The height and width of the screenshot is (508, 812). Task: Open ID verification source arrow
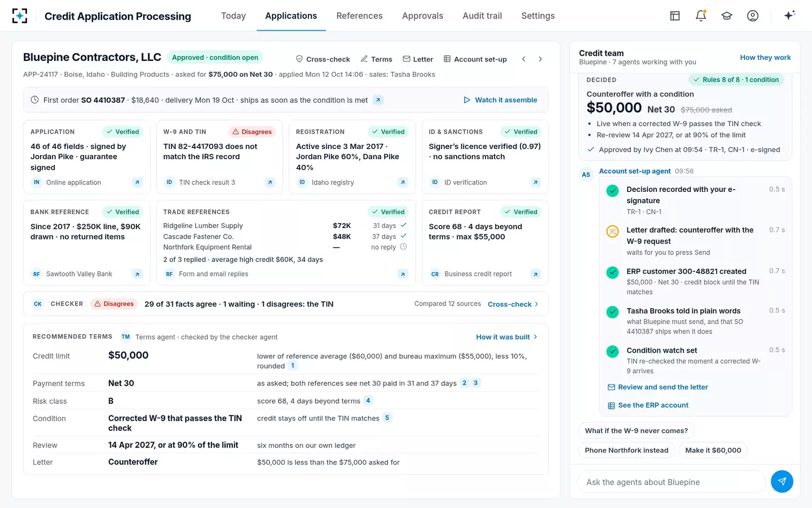(536, 182)
